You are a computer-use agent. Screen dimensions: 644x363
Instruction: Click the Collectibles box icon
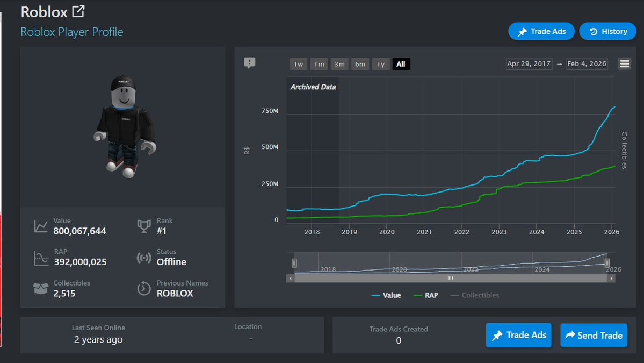point(40,288)
